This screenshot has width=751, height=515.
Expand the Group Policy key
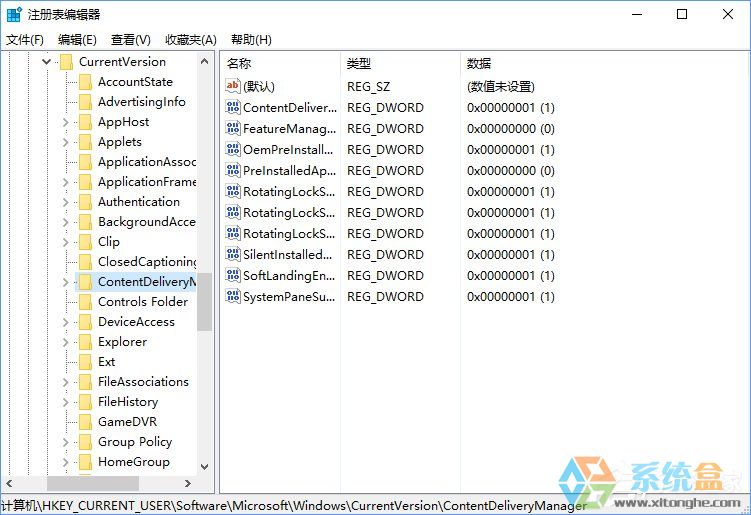tap(66, 442)
